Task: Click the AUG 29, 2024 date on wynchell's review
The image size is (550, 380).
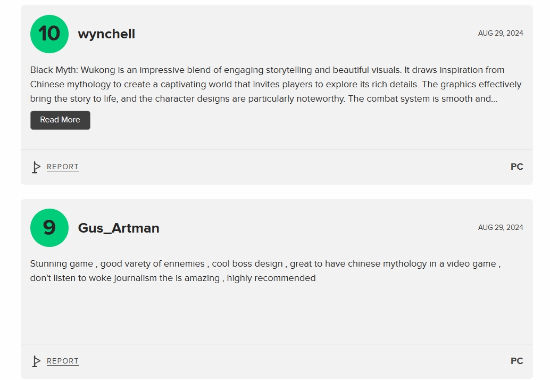Action: click(500, 33)
